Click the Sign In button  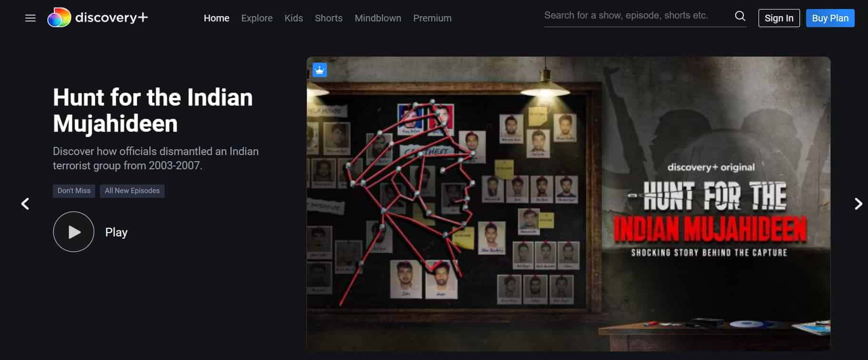[779, 18]
